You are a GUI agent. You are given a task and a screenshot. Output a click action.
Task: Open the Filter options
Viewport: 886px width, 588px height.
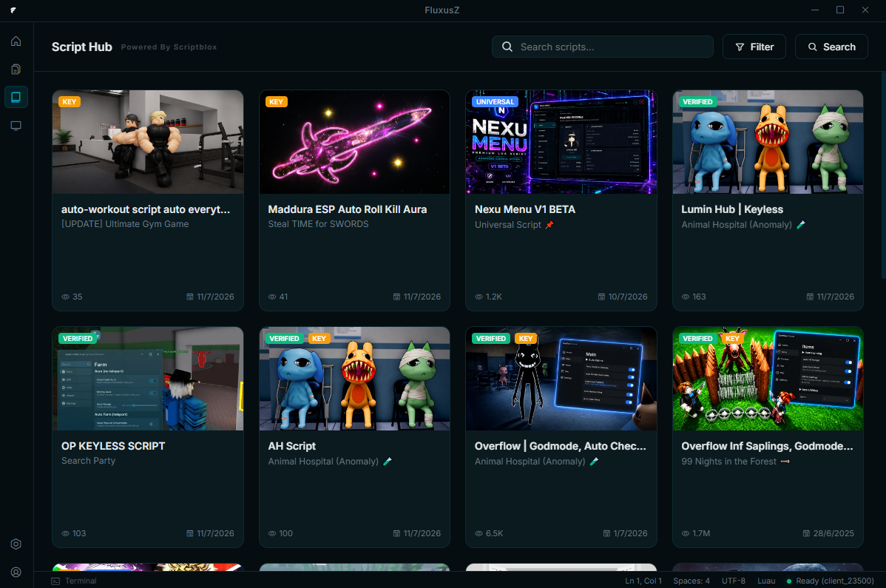(x=754, y=47)
